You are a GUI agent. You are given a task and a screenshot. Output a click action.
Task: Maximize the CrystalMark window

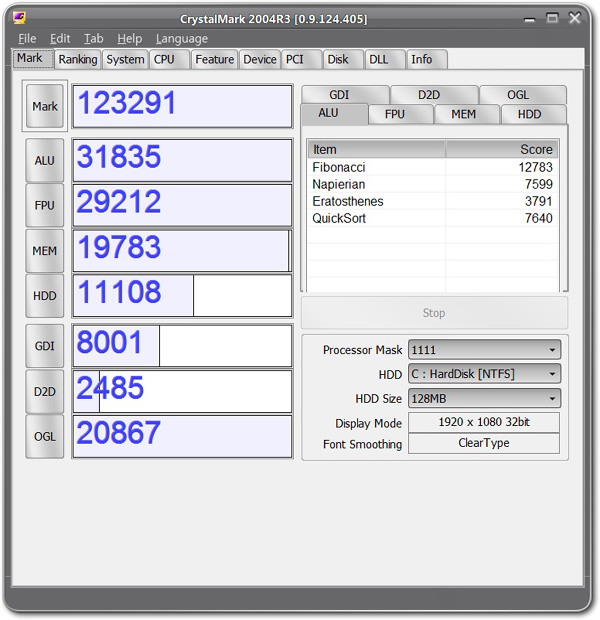pos(552,18)
